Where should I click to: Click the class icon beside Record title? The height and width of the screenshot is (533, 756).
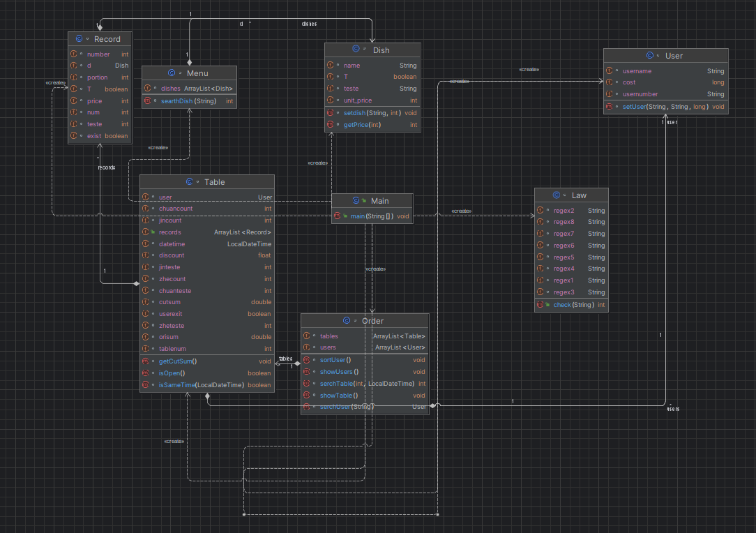pos(80,39)
